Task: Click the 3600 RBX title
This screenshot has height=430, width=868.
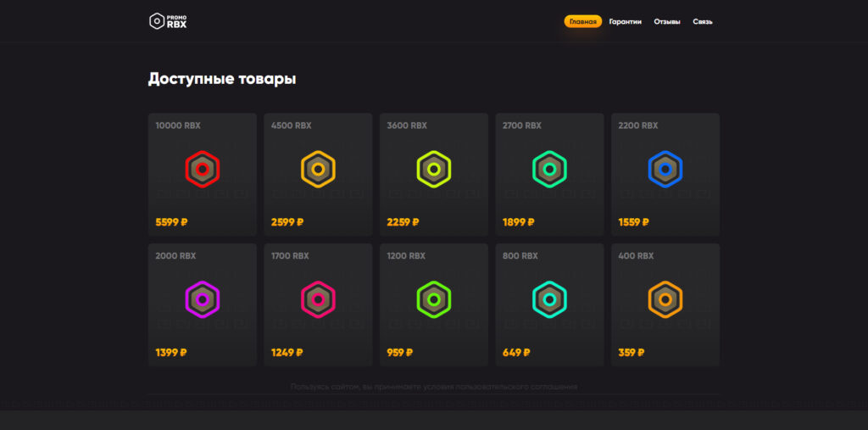Action: click(408, 126)
